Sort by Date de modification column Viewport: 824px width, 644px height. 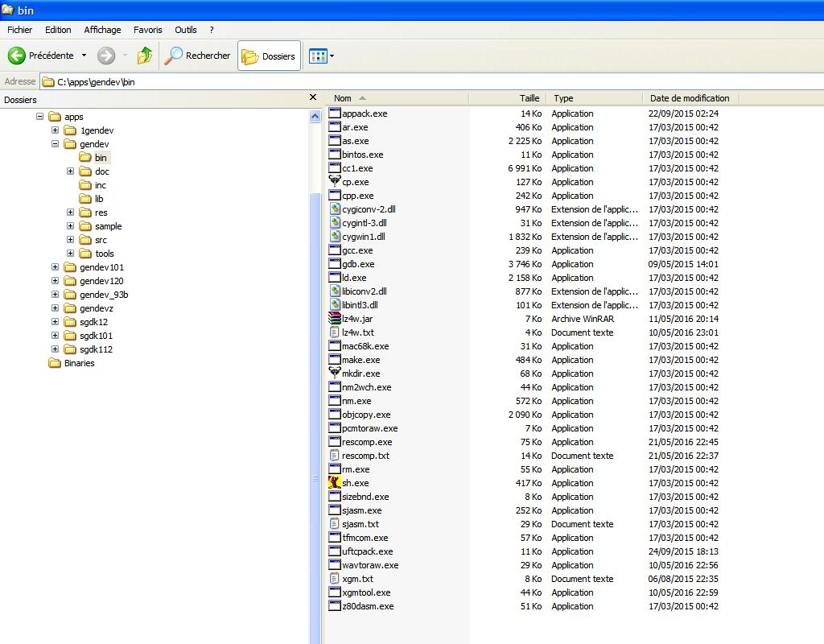coord(690,98)
